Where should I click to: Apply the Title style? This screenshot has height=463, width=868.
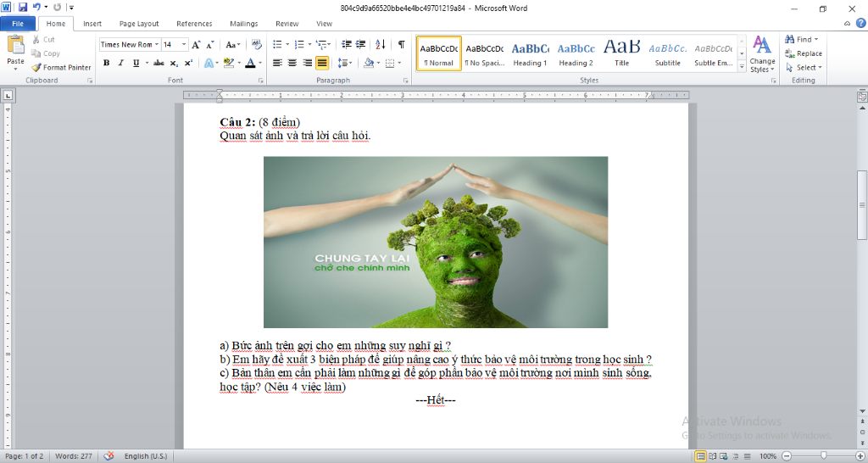621,53
